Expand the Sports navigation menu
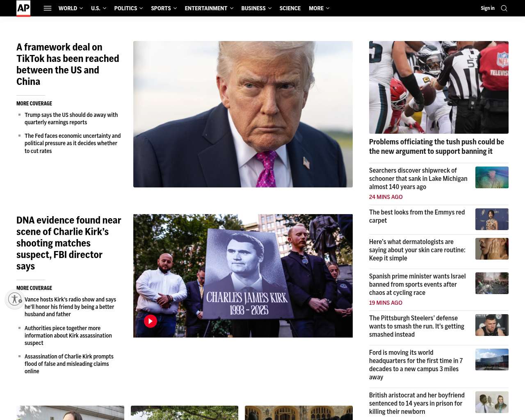The image size is (525, 420). [164, 8]
